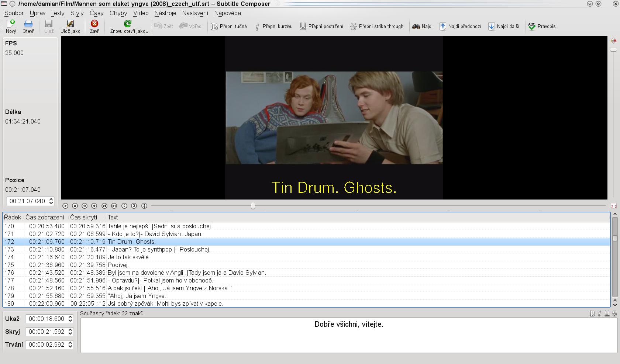Toggle strikethrough icon above text editor
Viewport: 620px width, 364px height.
click(614, 313)
